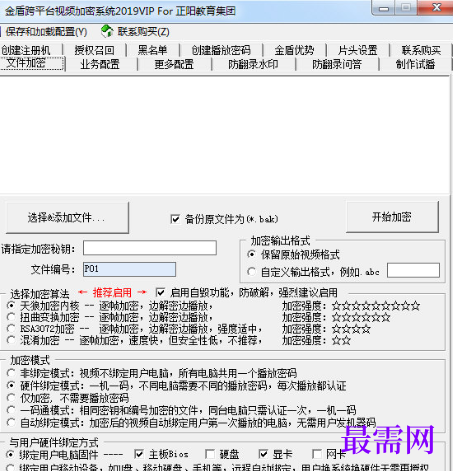This screenshot has width=453, height=471.
Task: Open the 联系购买(Z) menu
Action: [143, 32]
